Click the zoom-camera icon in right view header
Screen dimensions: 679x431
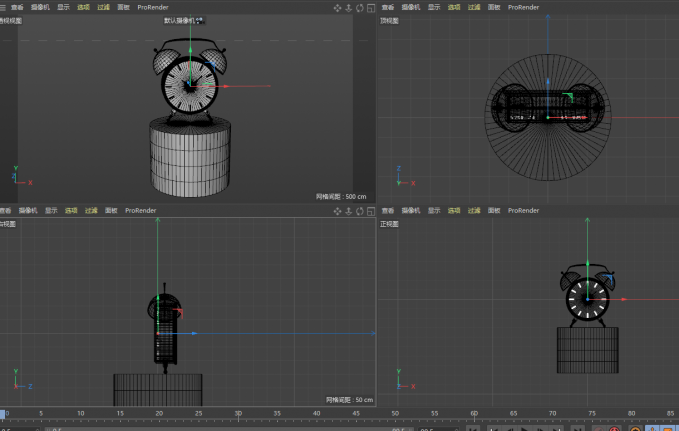[x=349, y=211]
